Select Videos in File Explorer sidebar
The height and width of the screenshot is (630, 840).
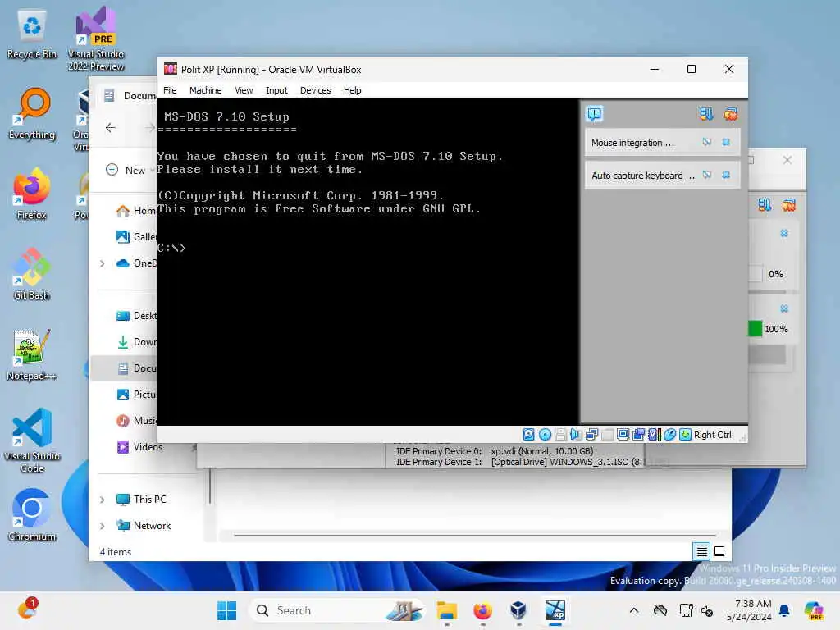pyautogui.click(x=139, y=447)
